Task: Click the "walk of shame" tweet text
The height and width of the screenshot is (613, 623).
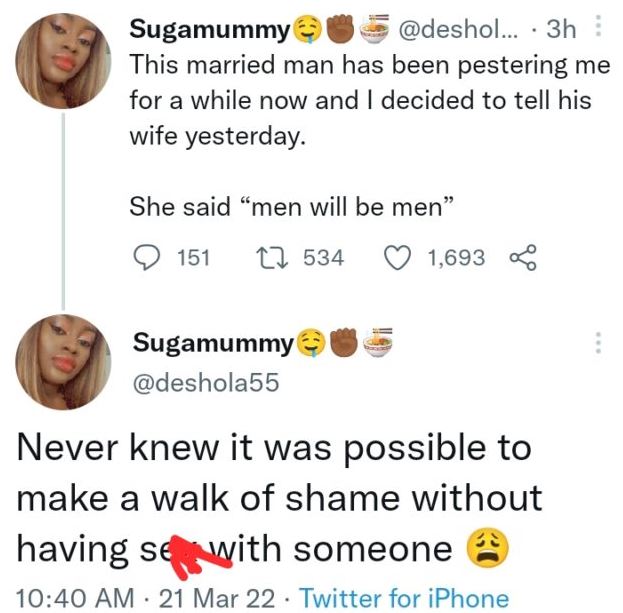Action: click(279, 497)
